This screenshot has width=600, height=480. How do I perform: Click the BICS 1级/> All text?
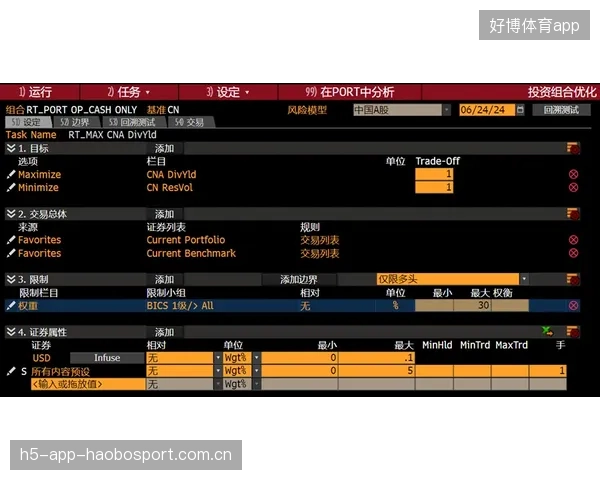[x=180, y=305]
